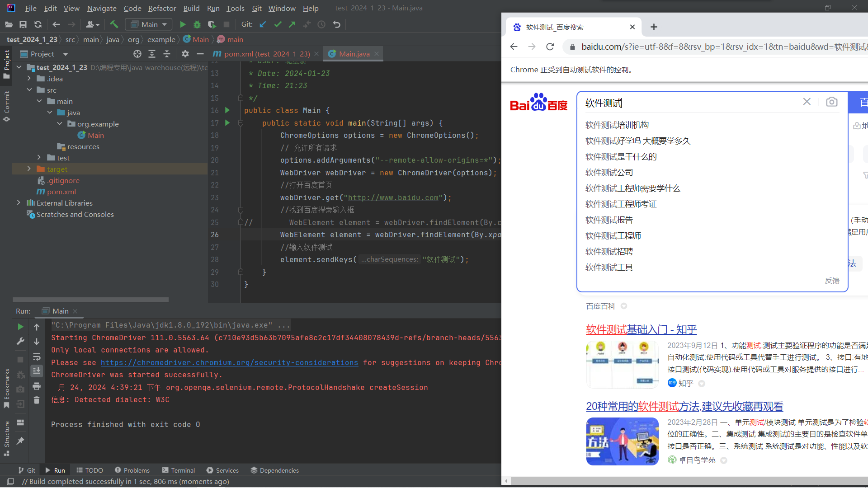Screen dimensions: 868x488
Task: Select suggestion 软件测试培训机构
Action: point(617,125)
